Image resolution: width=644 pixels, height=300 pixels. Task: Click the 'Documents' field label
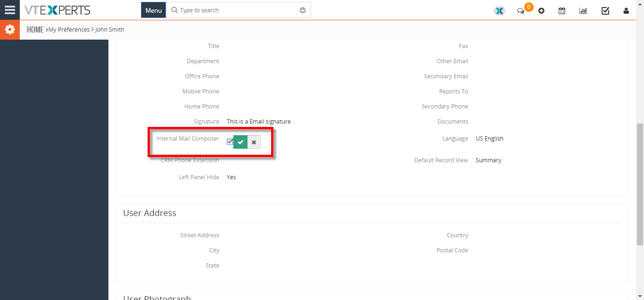click(x=453, y=121)
